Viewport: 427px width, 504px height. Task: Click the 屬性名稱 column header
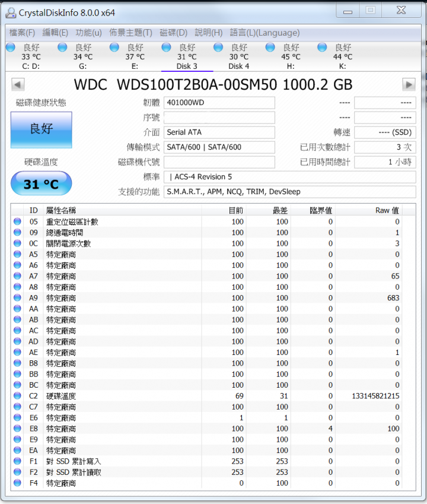[x=122, y=210]
